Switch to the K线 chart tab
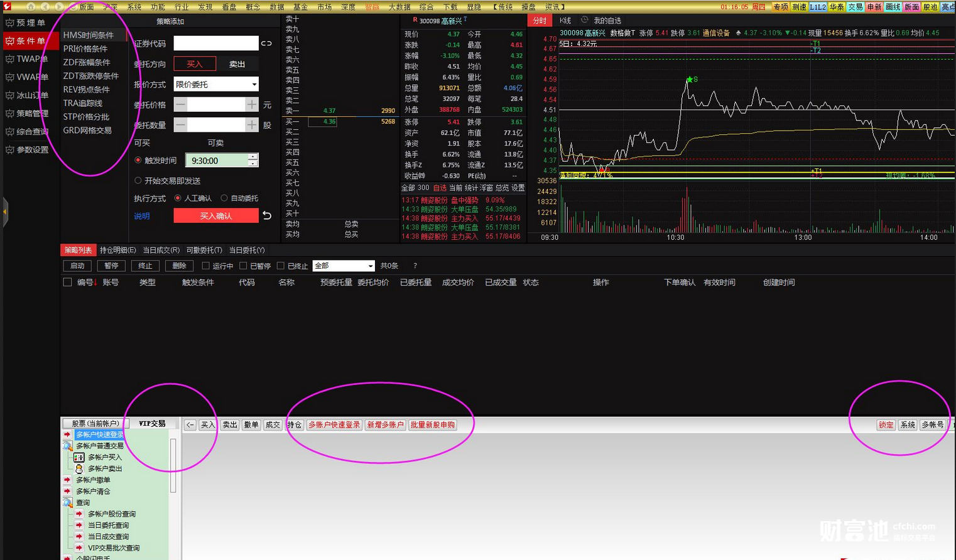Screen dimensions: 956x560 tap(565, 21)
